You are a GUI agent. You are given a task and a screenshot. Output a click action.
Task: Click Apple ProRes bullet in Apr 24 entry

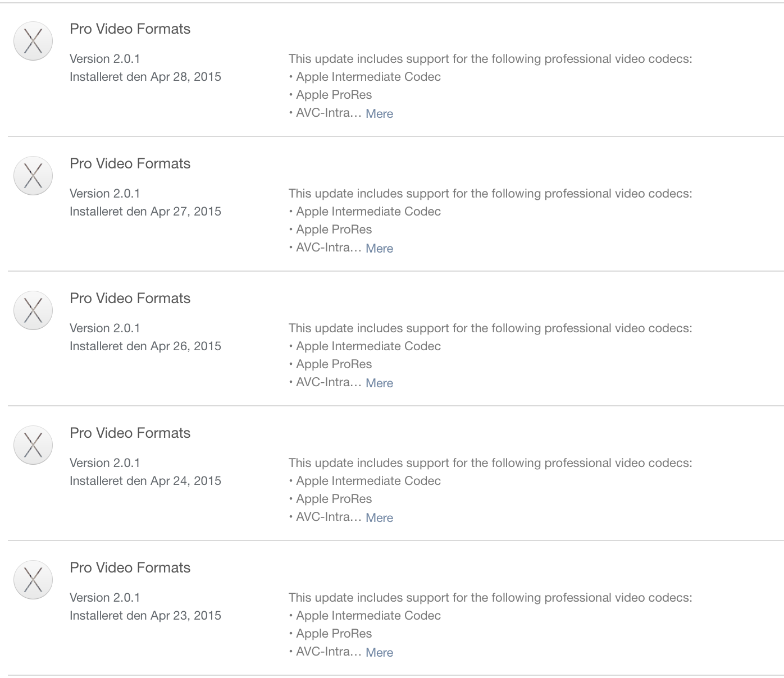[x=334, y=499]
